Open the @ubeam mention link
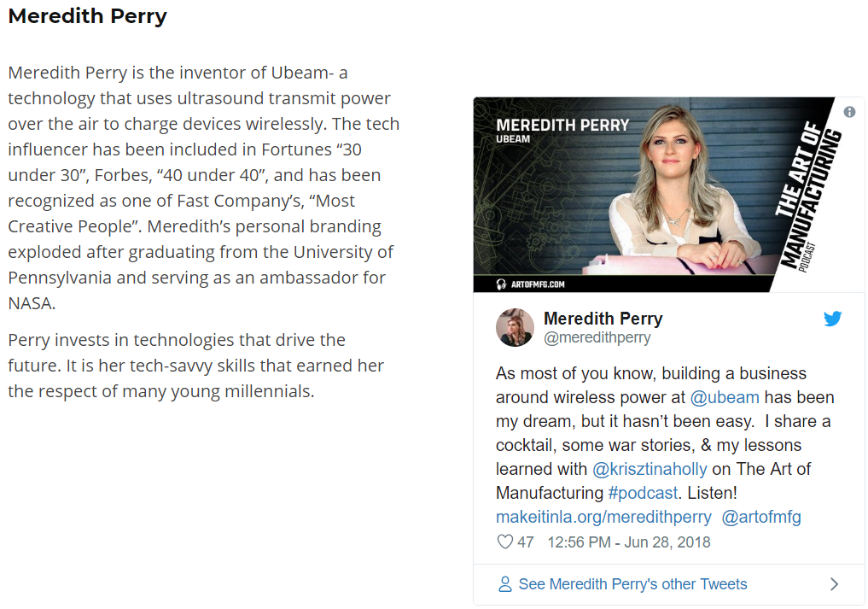This screenshot has height=609, width=868. [724, 397]
